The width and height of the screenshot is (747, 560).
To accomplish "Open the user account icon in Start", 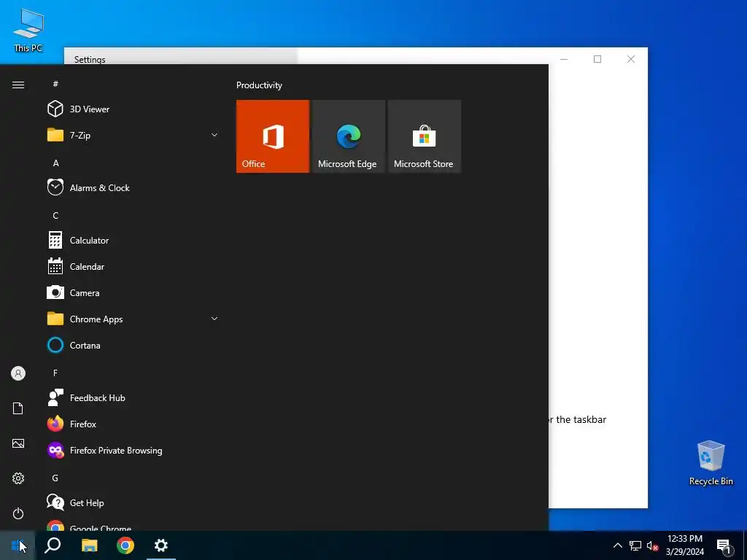I will coord(18,373).
